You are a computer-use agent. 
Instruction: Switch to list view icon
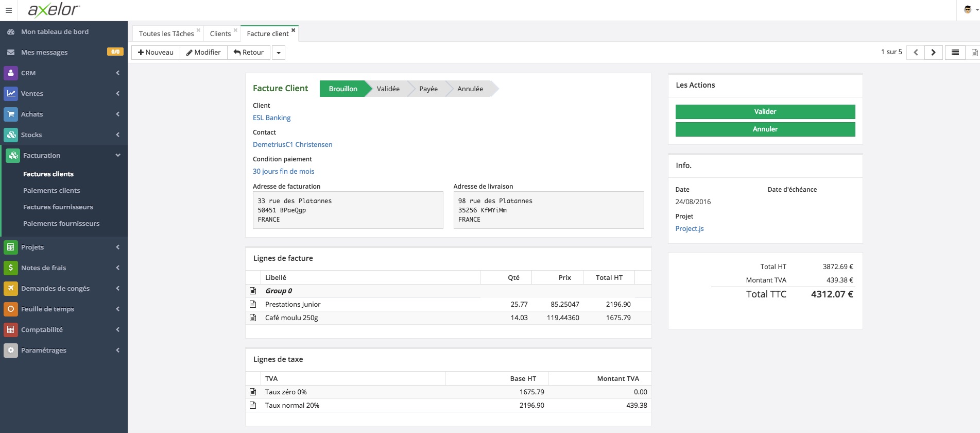point(955,53)
